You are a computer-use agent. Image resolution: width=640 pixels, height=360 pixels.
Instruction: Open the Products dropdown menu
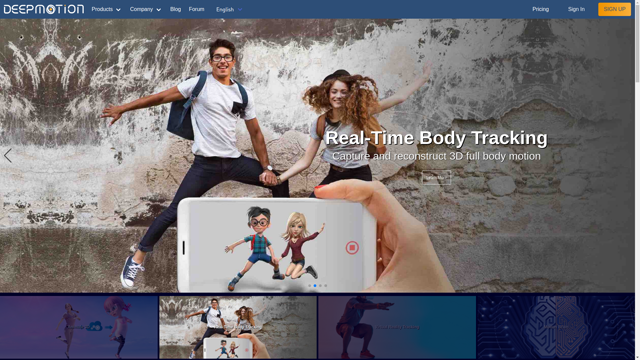point(106,9)
